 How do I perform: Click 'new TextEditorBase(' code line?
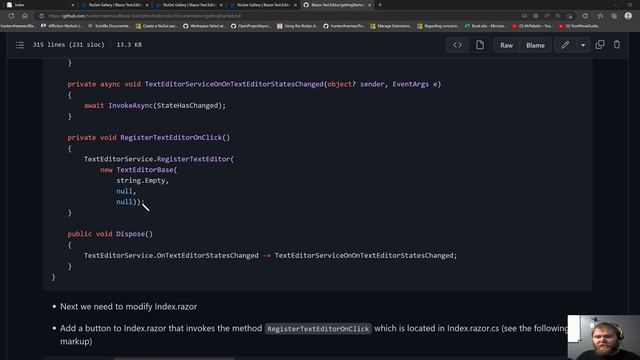[139, 169]
